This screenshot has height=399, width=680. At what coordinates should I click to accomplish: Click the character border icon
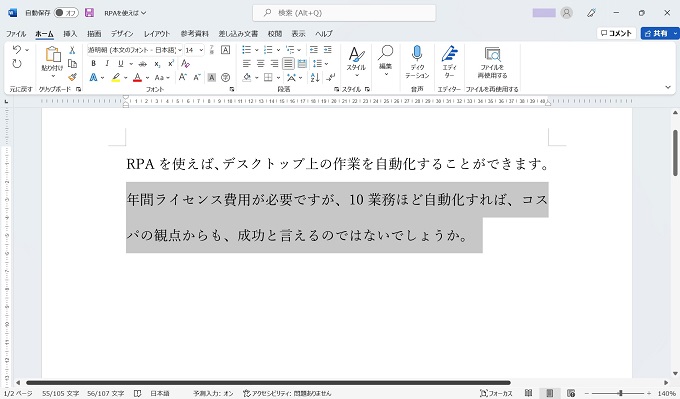click(x=226, y=50)
